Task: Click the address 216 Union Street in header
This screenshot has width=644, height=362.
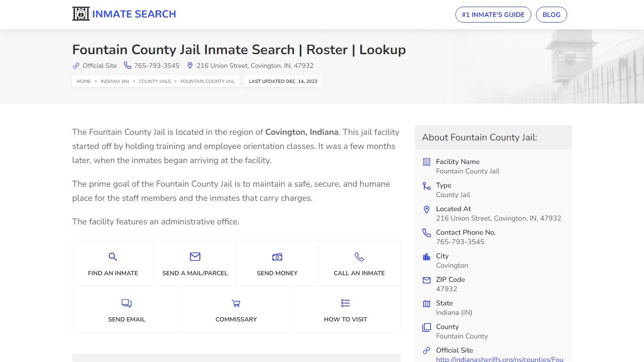Action: [x=255, y=66]
